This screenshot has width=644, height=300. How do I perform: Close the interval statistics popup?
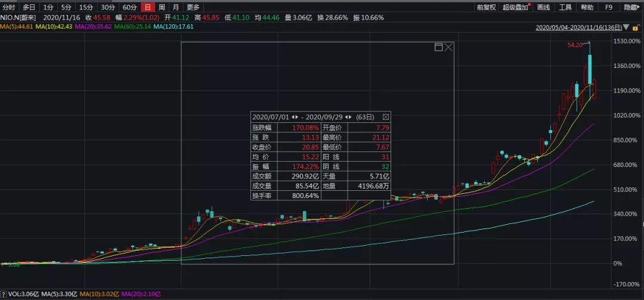(386, 117)
